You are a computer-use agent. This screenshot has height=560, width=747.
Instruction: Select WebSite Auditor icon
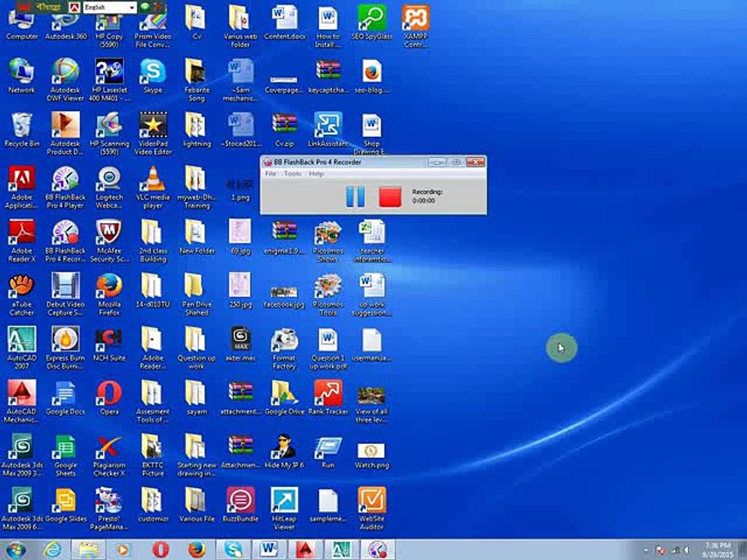372,509
